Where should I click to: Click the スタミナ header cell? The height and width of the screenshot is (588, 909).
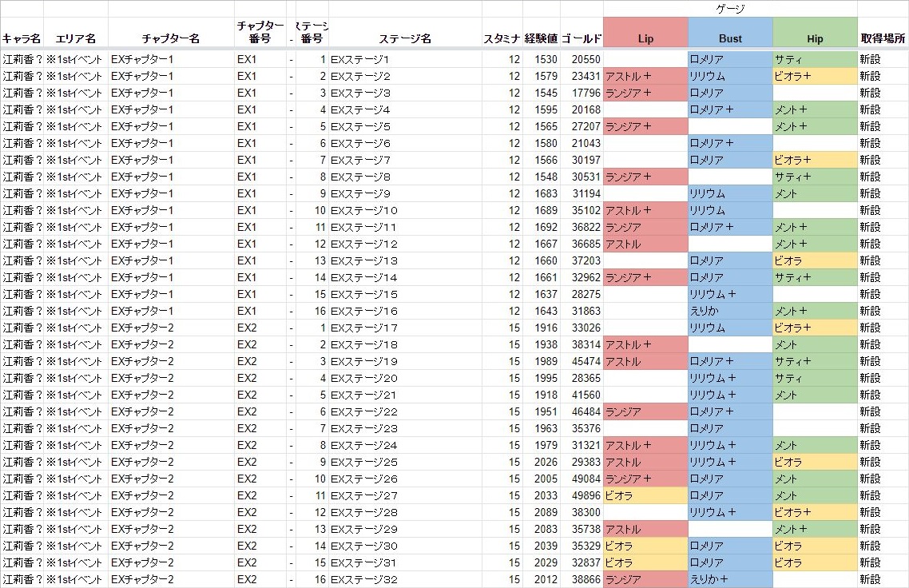[x=502, y=38]
